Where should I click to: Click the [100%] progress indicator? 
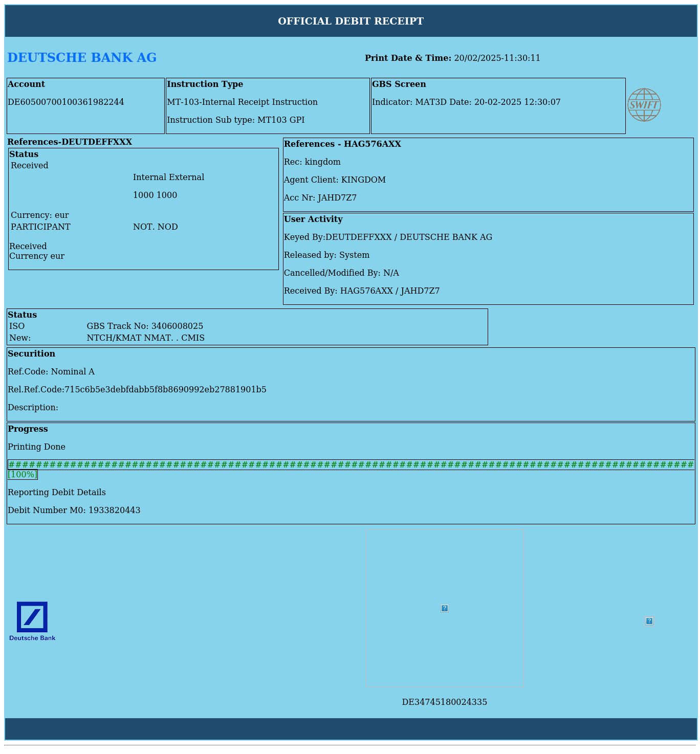23,475
